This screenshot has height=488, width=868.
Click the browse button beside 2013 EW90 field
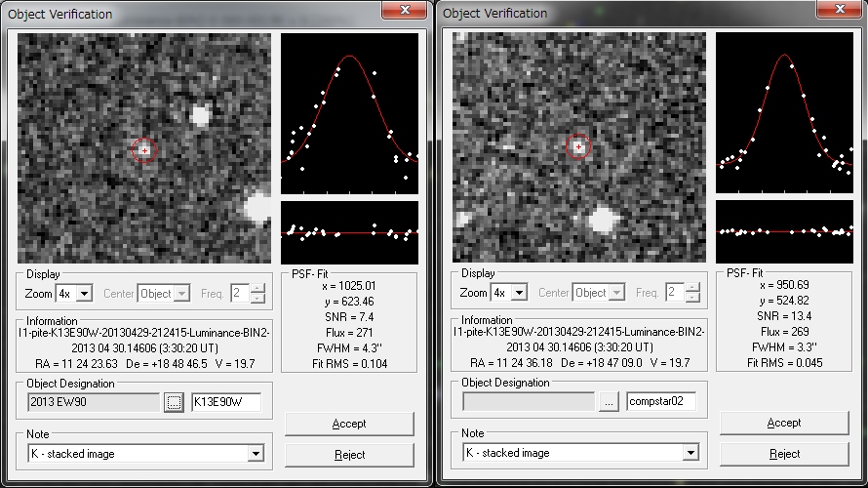[x=174, y=402]
